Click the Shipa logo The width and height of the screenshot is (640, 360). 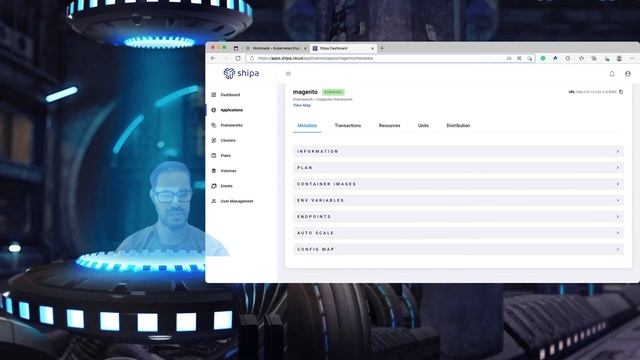pyautogui.click(x=241, y=73)
